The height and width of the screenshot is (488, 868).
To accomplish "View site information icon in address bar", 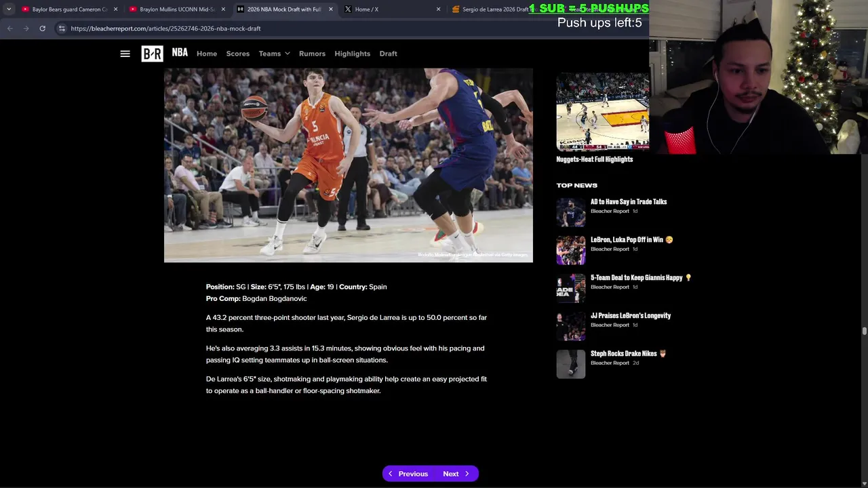I will (x=62, y=28).
